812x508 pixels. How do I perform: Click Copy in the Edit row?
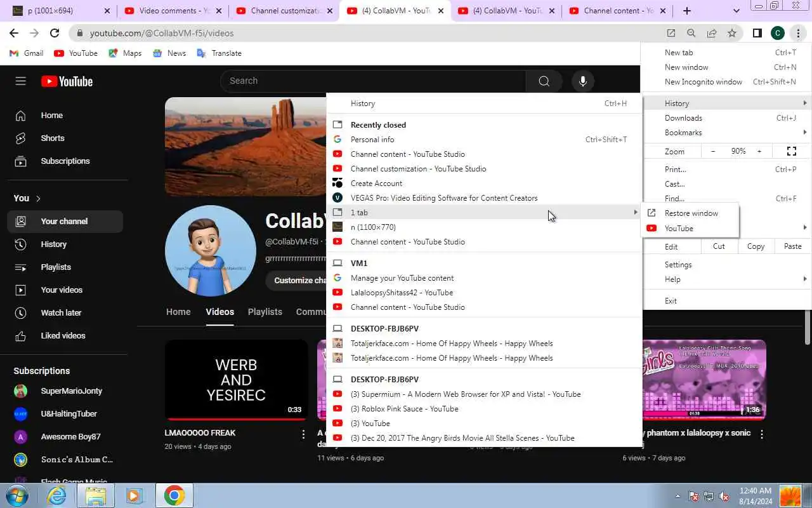click(x=756, y=246)
